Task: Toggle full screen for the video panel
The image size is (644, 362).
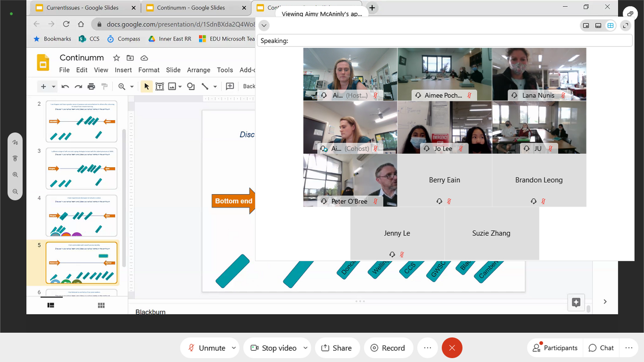Action: (625, 26)
